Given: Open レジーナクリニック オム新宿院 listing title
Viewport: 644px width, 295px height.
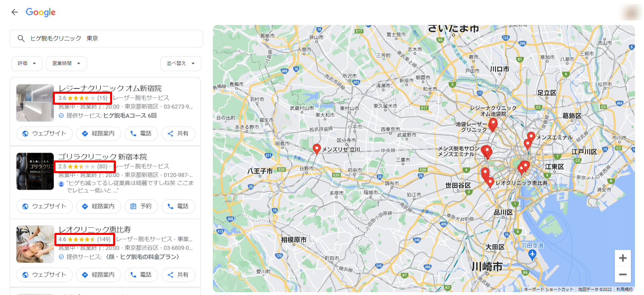Looking at the screenshot, I should (110, 88).
